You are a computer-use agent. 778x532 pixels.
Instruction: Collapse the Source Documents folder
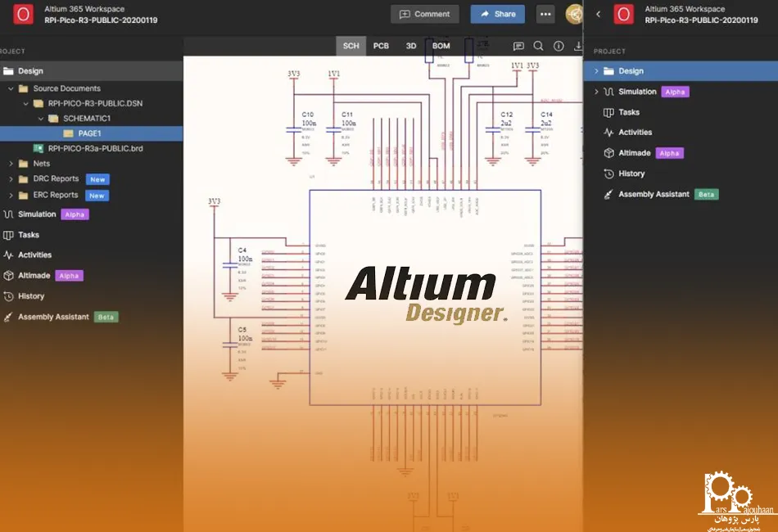11,88
